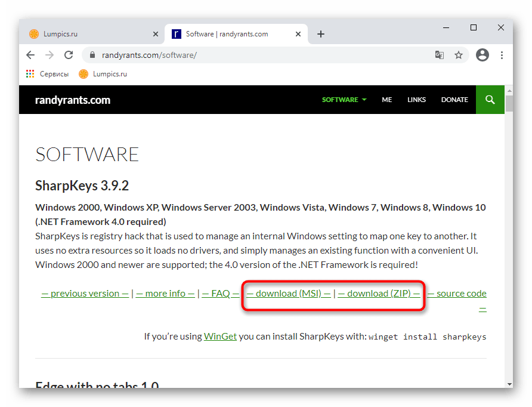Click the page scrollbar thumb
The height and width of the screenshot is (407, 532).
pos(509,103)
